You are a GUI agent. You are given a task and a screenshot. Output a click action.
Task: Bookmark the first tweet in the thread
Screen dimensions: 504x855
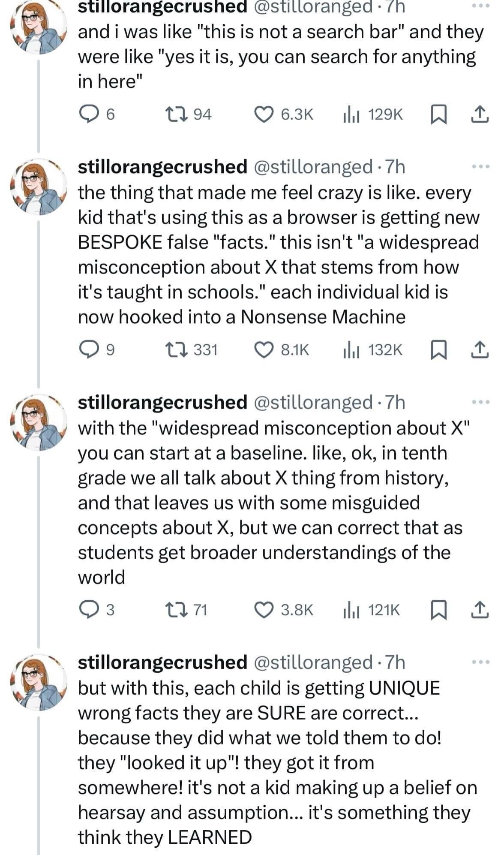[439, 114]
